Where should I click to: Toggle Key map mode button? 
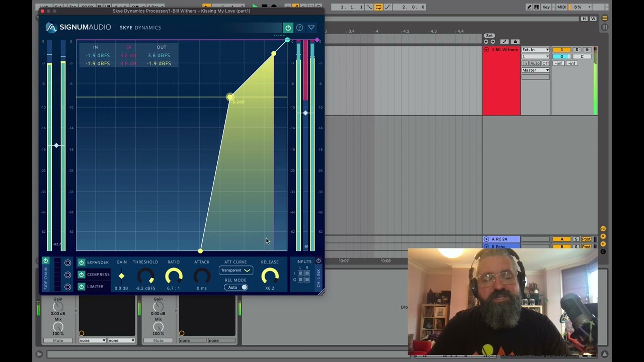546,7
